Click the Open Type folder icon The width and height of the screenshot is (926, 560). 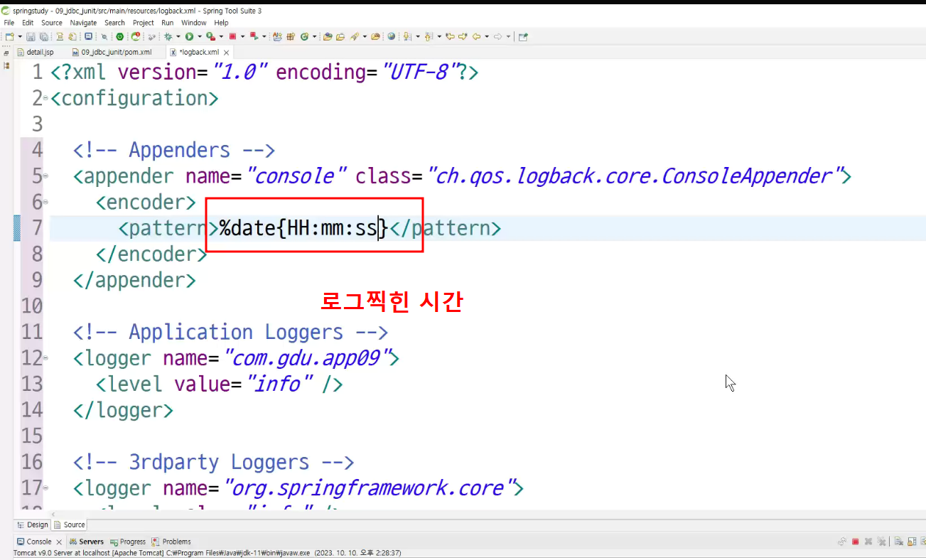pos(328,36)
